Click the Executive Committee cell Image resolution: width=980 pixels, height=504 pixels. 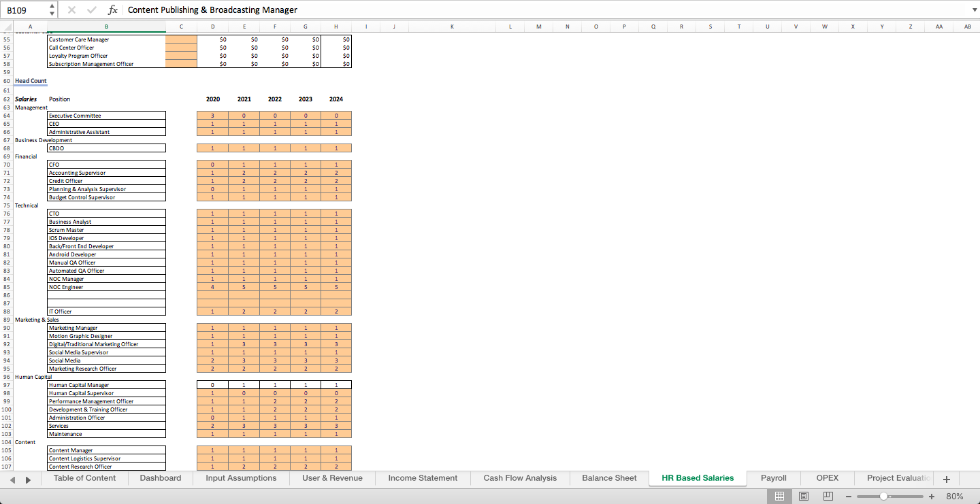pyautogui.click(x=106, y=116)
